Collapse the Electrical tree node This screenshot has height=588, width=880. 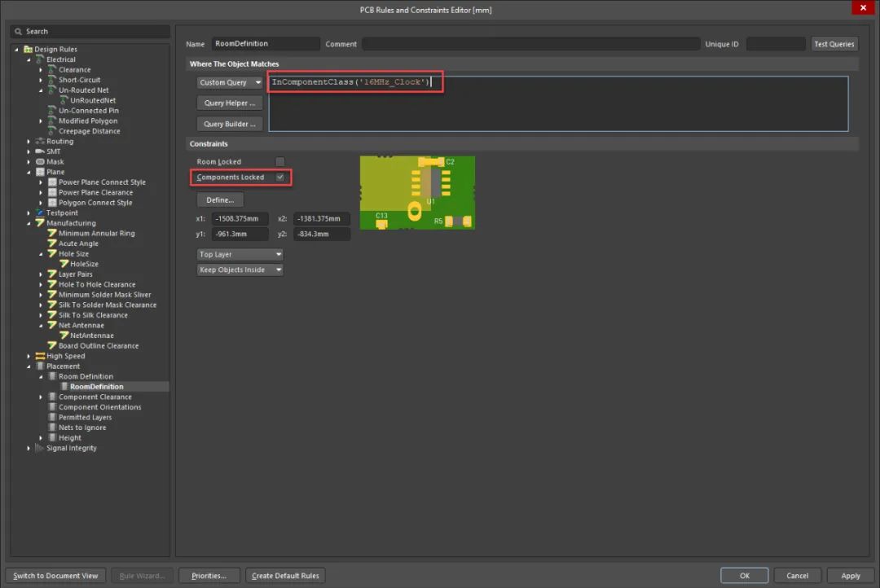tap(29, 59)
